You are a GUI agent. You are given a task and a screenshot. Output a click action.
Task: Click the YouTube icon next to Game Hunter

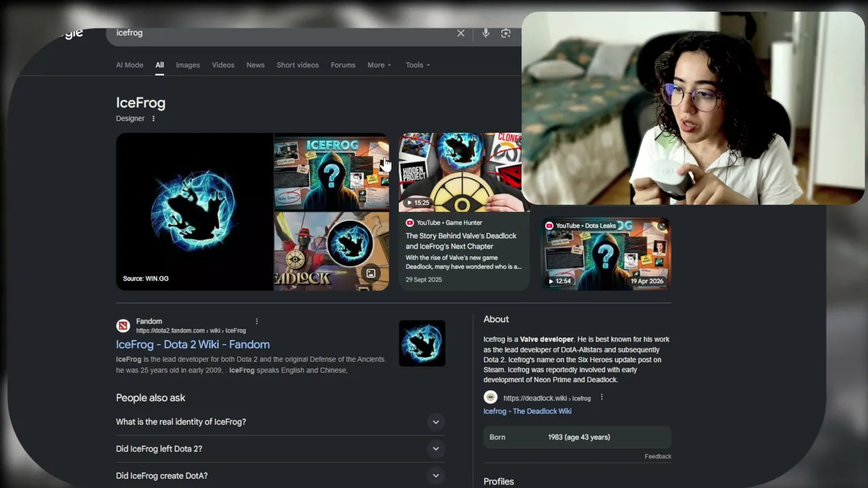pos(410,222)
